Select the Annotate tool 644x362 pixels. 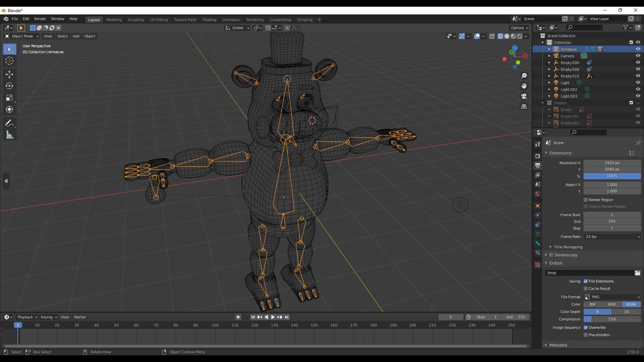[x=9, y=123]
